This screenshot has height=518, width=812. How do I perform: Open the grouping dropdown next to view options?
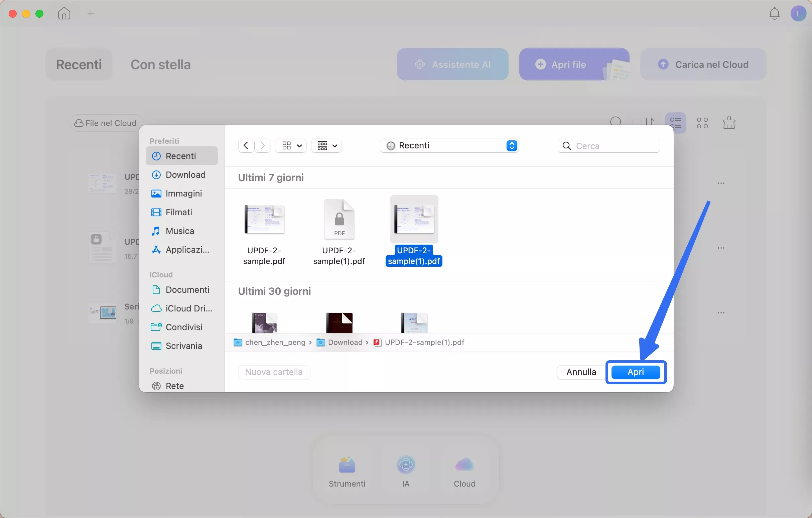(326, 145)
